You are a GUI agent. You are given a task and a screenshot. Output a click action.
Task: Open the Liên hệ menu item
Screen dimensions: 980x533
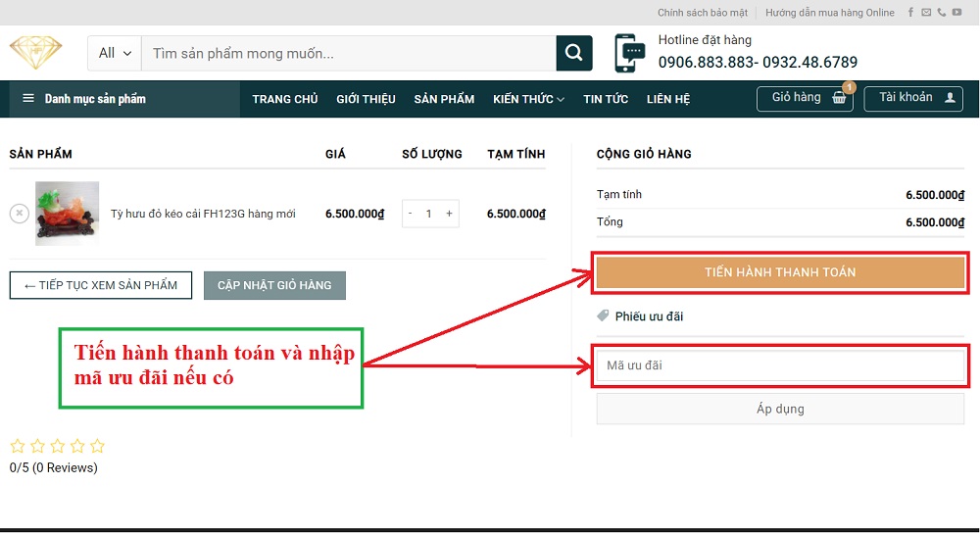[x=668, y=99]
